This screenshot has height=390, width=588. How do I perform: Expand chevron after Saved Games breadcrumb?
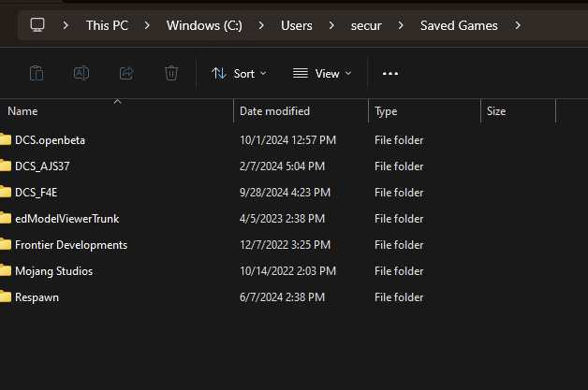(x=518, y=25)
